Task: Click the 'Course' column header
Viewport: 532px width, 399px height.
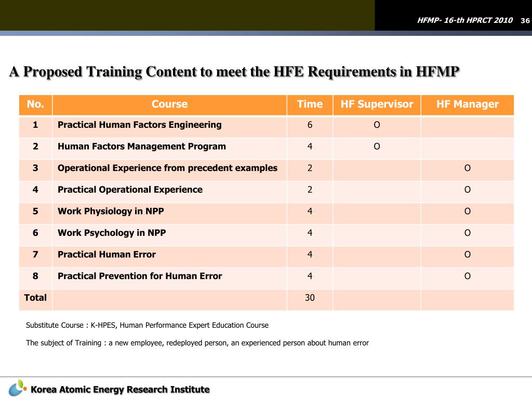Action: 170,104
